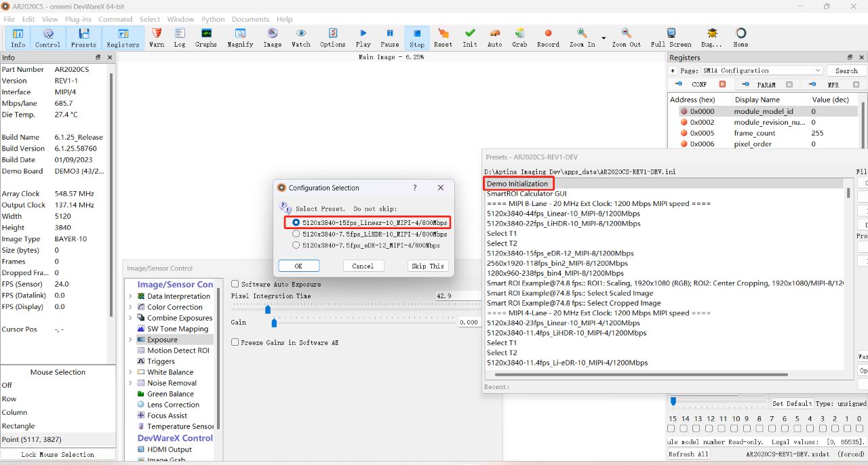868x465 pixels.
Task: Click the Pixel Integration Time value field
Action: 457,296
